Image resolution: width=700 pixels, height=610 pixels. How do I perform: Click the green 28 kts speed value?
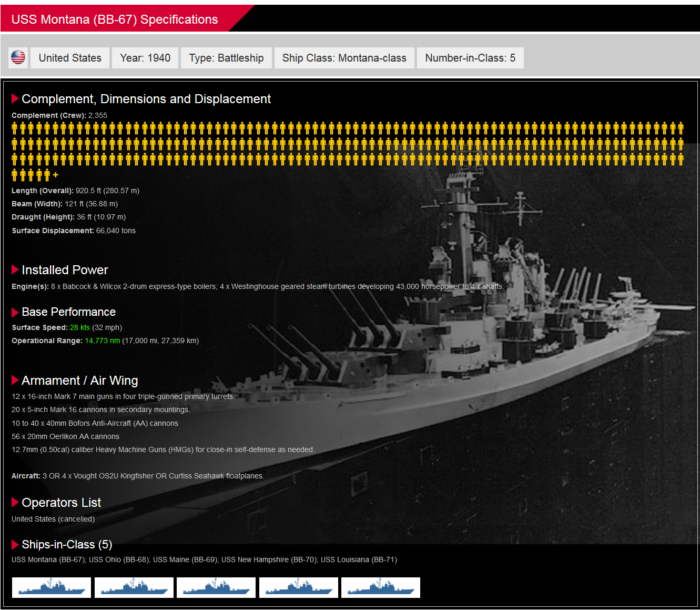click(x=80, y=327)
